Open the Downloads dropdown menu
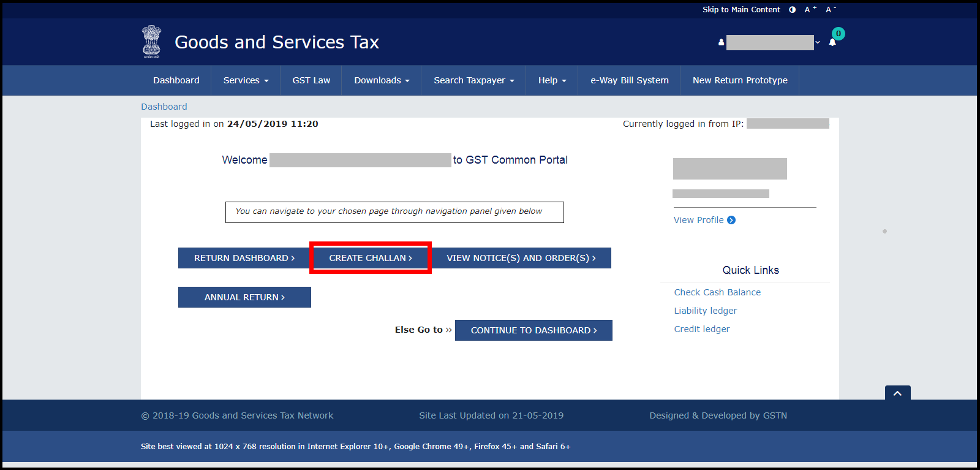This screenshot has height=470, width=980. coord(382,80)
